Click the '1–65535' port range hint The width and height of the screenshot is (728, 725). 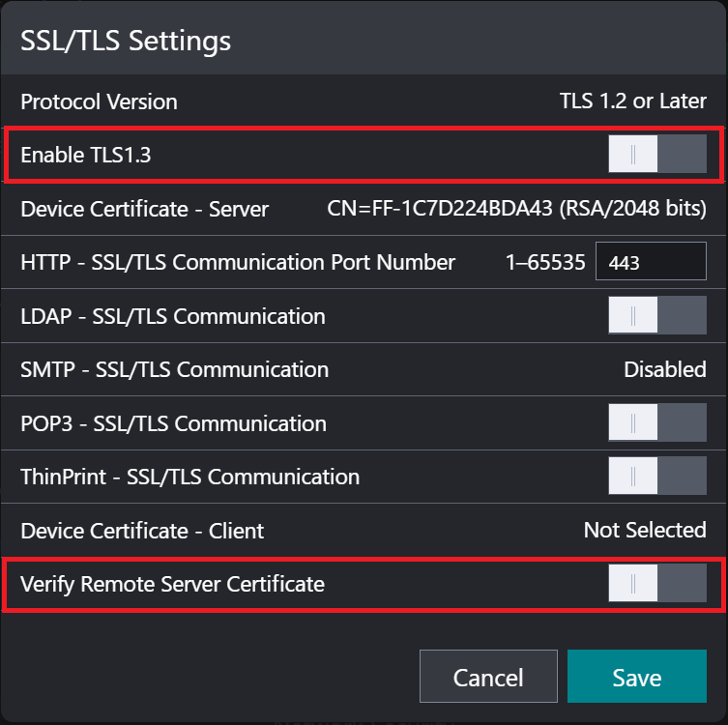tap(545, 262)
